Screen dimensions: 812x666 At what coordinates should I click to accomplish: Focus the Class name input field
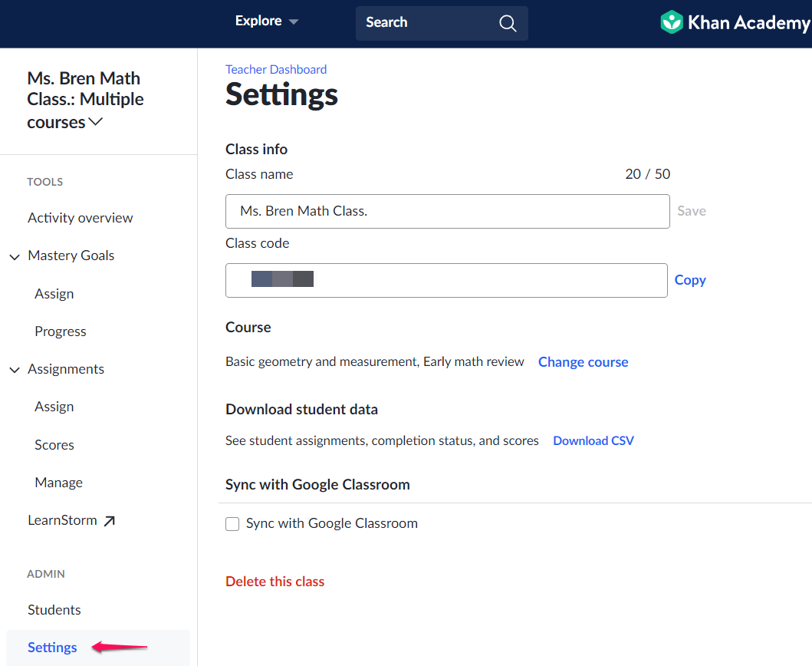point(448,212)
